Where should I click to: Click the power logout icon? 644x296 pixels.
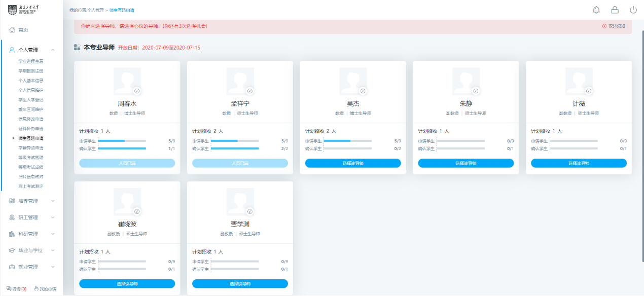(633, 10)
